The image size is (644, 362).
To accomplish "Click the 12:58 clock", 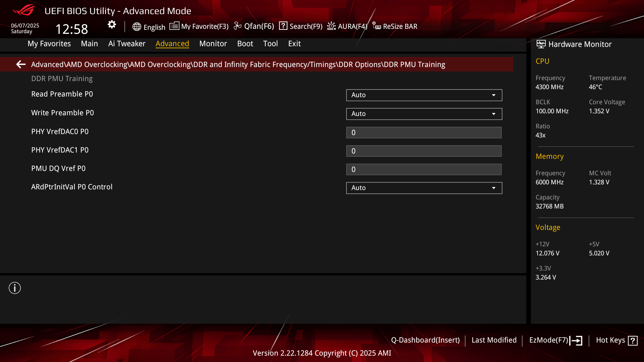I will 71,29.
